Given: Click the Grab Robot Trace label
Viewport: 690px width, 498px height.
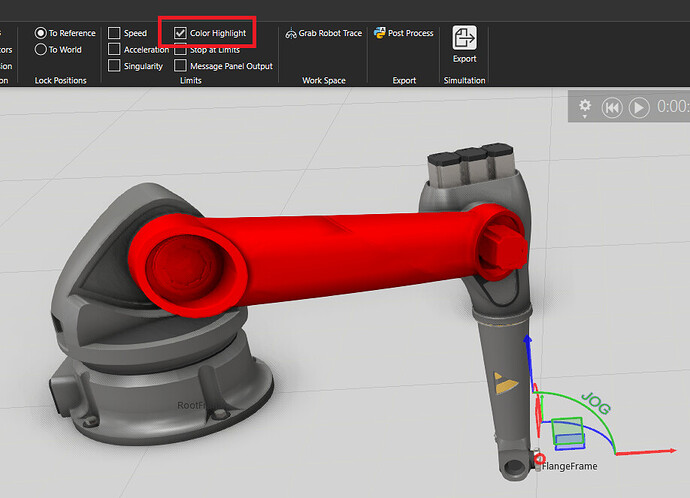Looking at the screenshot, I should 330,33.
